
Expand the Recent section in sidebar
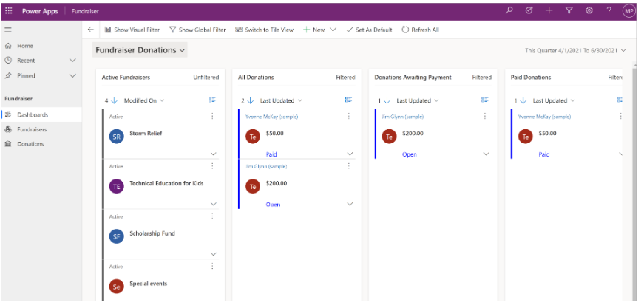(x=72, y=61)
